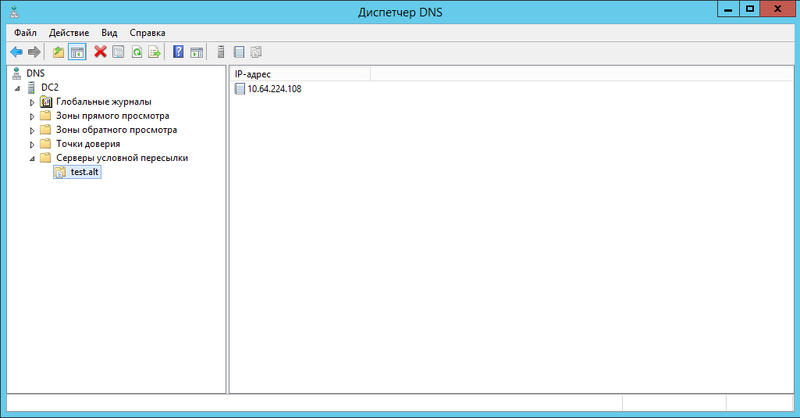
Task: Select Глобальные журналы in the tree
Action: [x=104, y=102]
